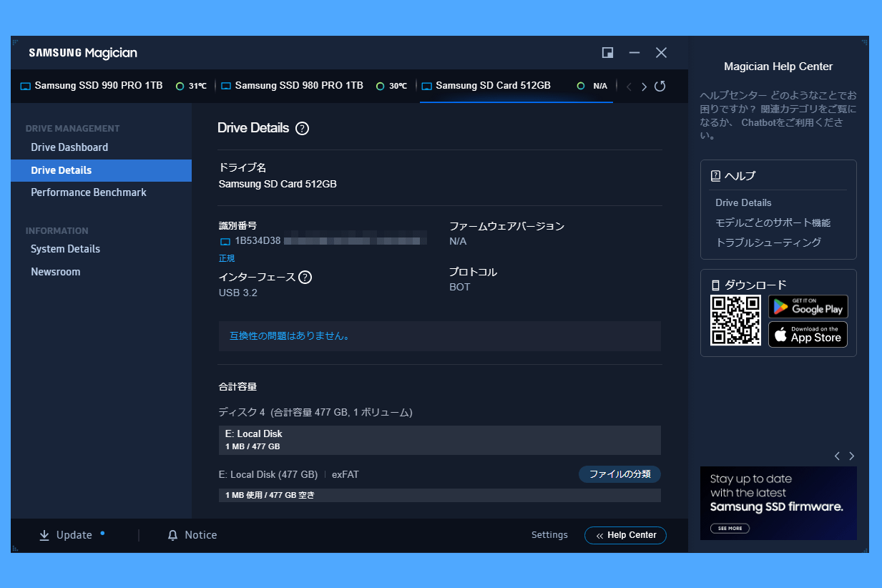Click the ファイルの分類 button

tap(619, 474)
